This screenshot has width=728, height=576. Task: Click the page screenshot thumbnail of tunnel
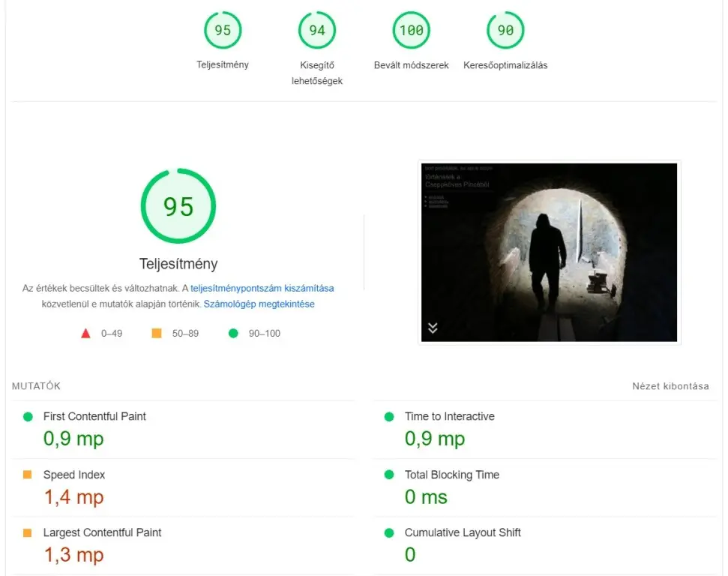[x=549, y=252]
